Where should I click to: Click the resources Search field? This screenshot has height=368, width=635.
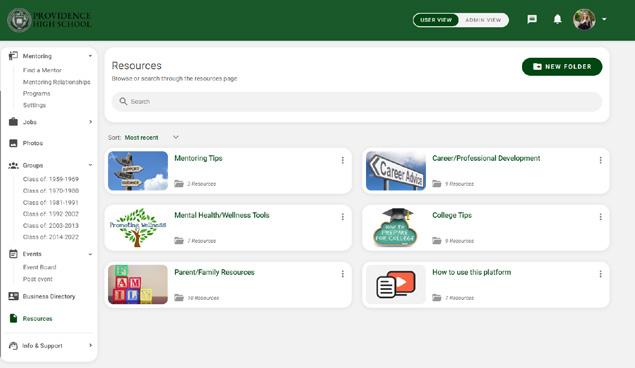pyautogui.click(x=357, y=101)
